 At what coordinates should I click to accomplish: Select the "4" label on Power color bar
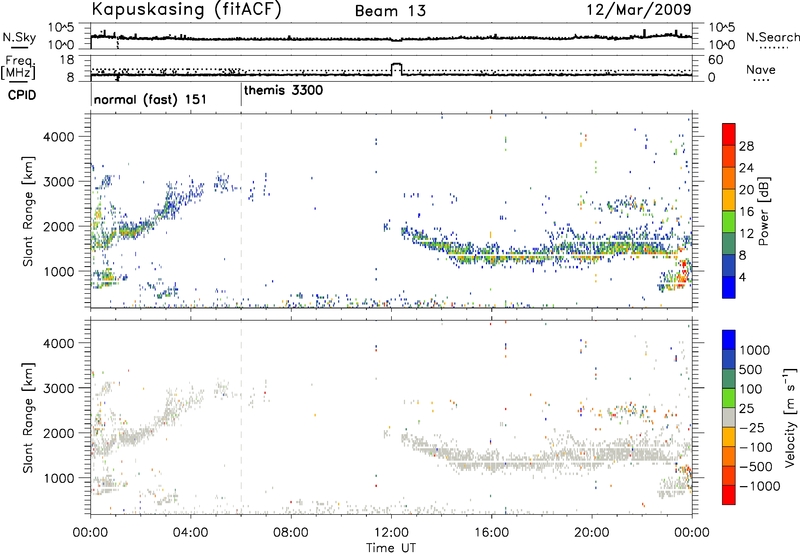[x=742, y=277]
